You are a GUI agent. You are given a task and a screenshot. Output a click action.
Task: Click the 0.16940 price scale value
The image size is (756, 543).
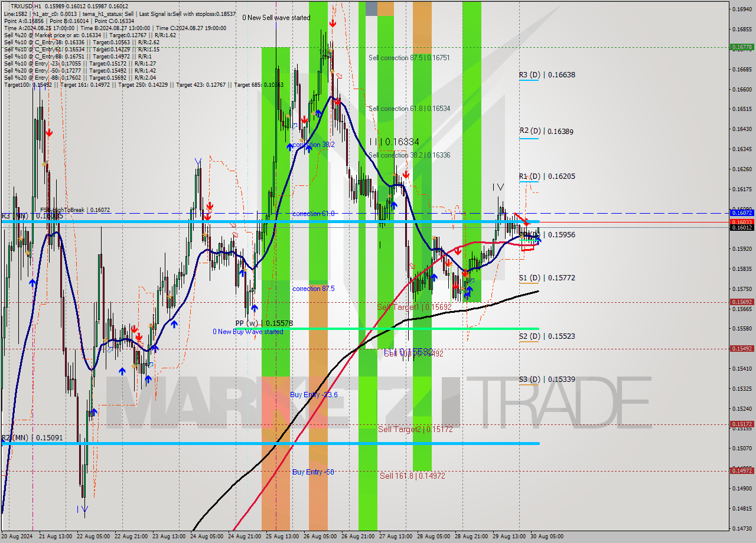(x=742, y=9)
